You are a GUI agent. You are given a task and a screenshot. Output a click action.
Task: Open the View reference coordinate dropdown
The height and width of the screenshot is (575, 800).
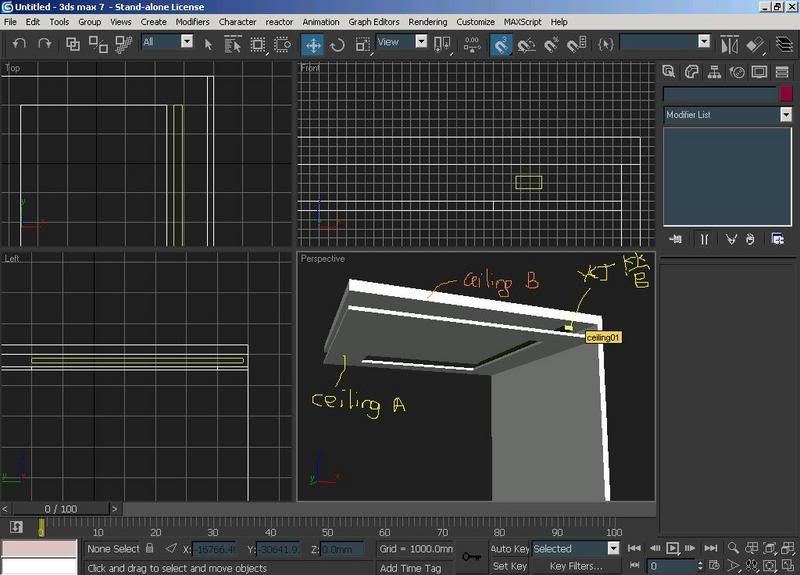click(x=421, y=42)
